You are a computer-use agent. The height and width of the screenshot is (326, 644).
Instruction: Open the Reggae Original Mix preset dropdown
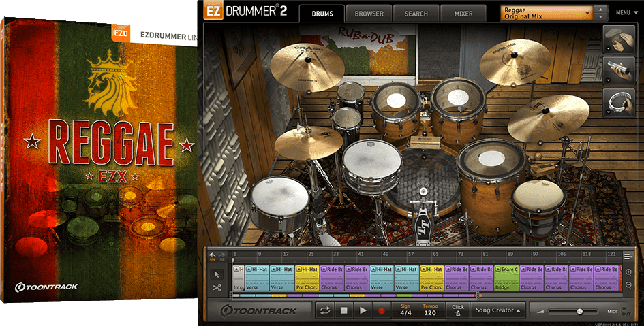click(547, 13)
